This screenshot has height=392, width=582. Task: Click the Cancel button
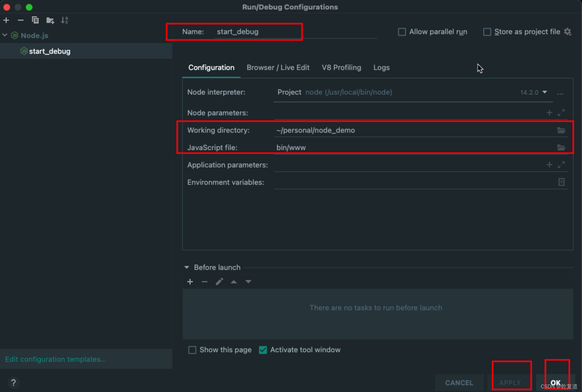pos(459,382)
